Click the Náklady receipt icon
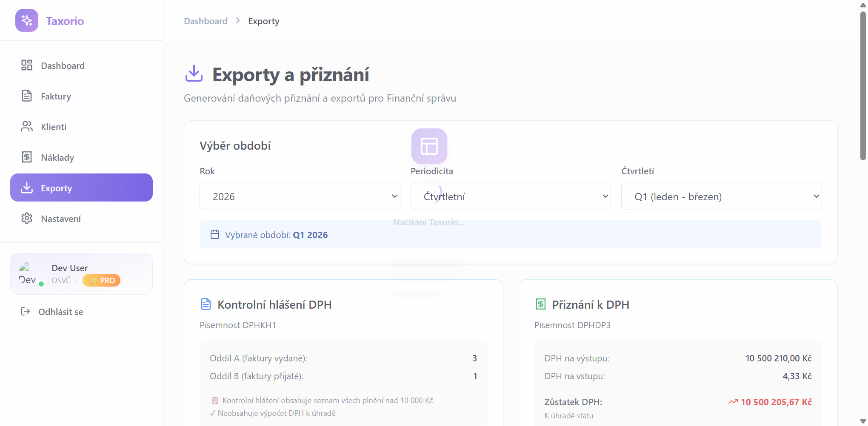Image resolution: width=868 pixels, height=426 pixels. tap(27, 157)
